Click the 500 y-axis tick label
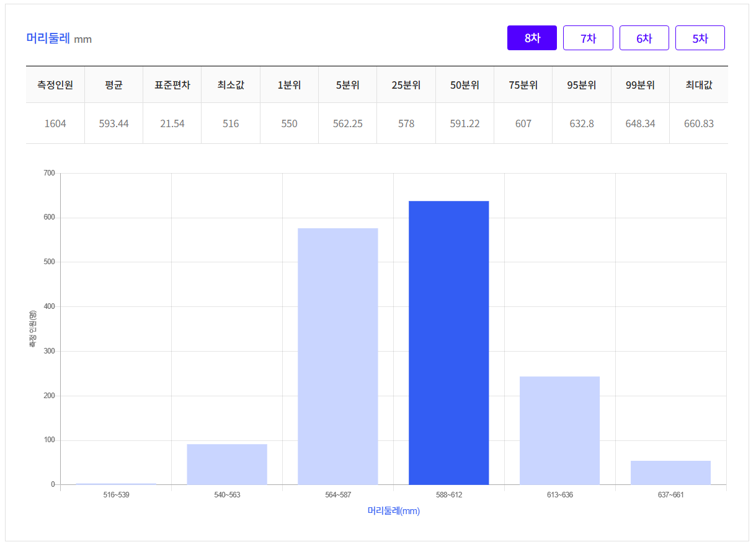756x547 pixels. (x=49, y=262)
